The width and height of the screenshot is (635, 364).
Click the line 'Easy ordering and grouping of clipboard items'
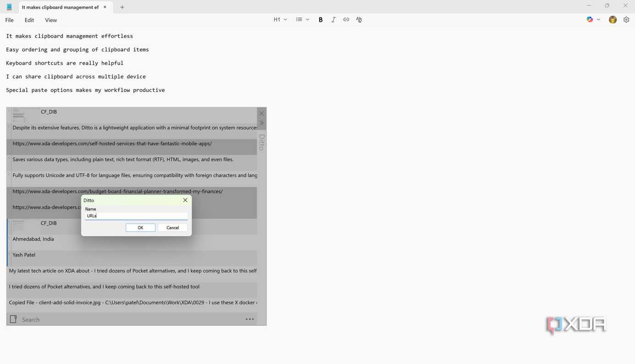pyautogui.click(x=77, y=50)
